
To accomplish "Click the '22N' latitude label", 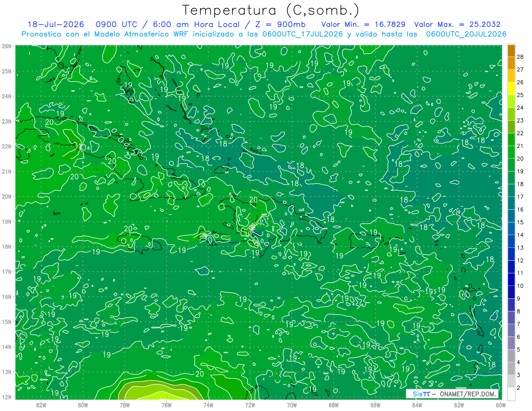I will tap(7, 146).
